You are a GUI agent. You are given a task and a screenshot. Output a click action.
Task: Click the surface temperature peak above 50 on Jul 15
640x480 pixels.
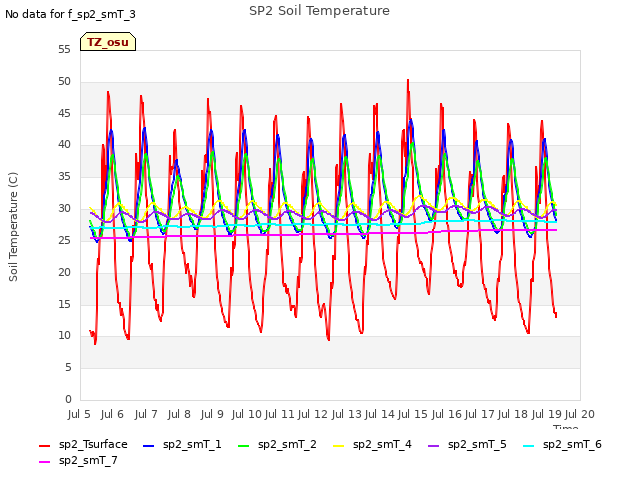pos(408,80)
